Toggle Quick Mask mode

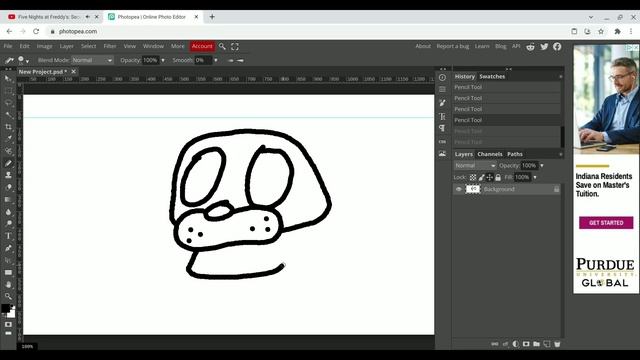pos(8,324)
